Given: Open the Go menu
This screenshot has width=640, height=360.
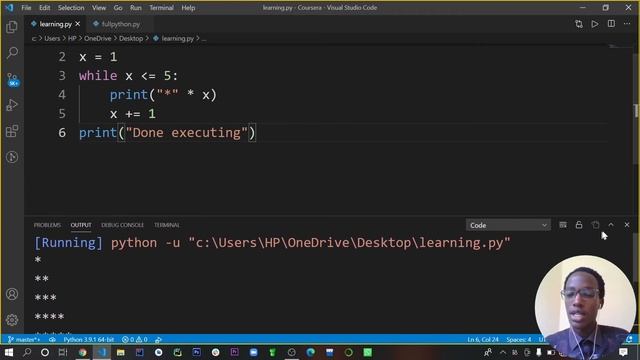Looking at the screenshot, I should [118, 8].
